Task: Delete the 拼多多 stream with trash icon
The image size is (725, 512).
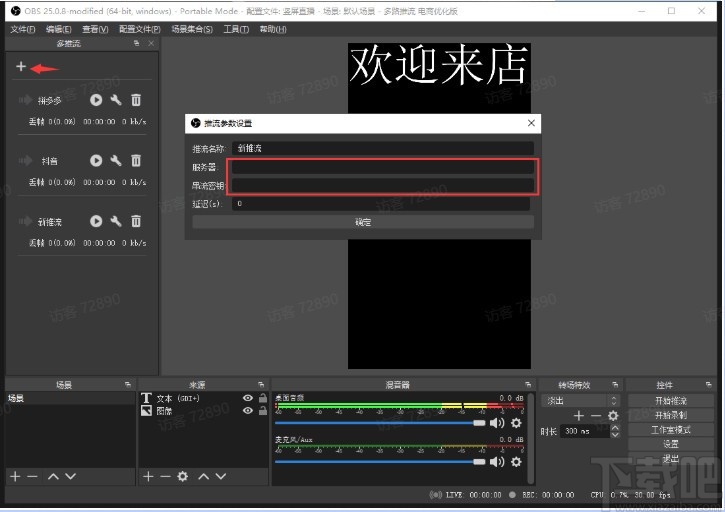Action: pyautogui.click(x=136, y=100)
